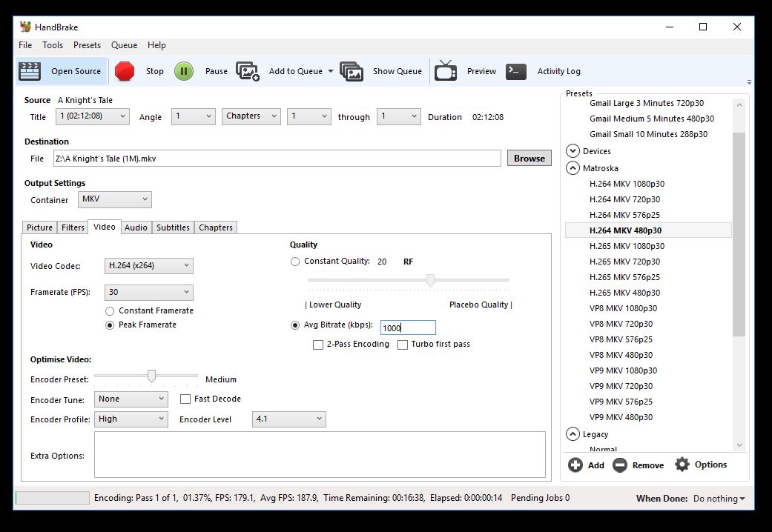The image size is (772, 532).
Task: Click the Presets list scrollbar
Action: click(739, 234)
